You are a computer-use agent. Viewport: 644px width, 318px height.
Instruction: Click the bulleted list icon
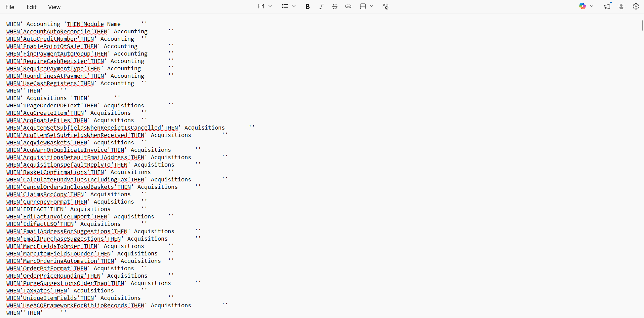coord(285,6)
